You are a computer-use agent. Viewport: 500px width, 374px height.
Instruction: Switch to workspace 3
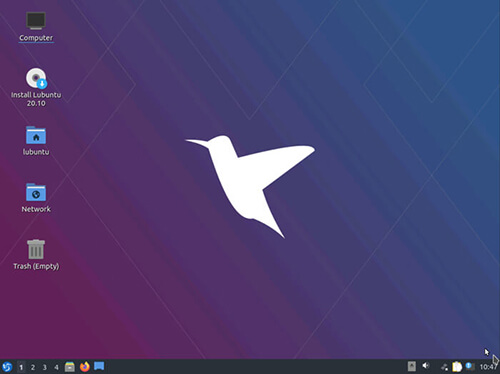coord(44,367)
